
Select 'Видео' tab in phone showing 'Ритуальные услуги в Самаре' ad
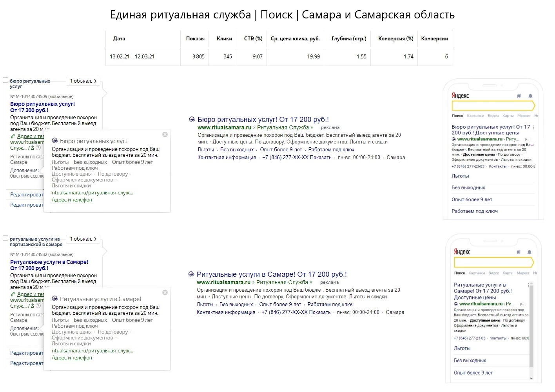click(494, 273)
